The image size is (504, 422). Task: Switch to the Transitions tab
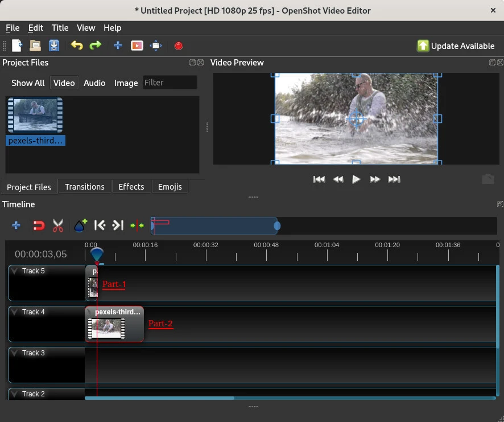(x=84, y=187)
